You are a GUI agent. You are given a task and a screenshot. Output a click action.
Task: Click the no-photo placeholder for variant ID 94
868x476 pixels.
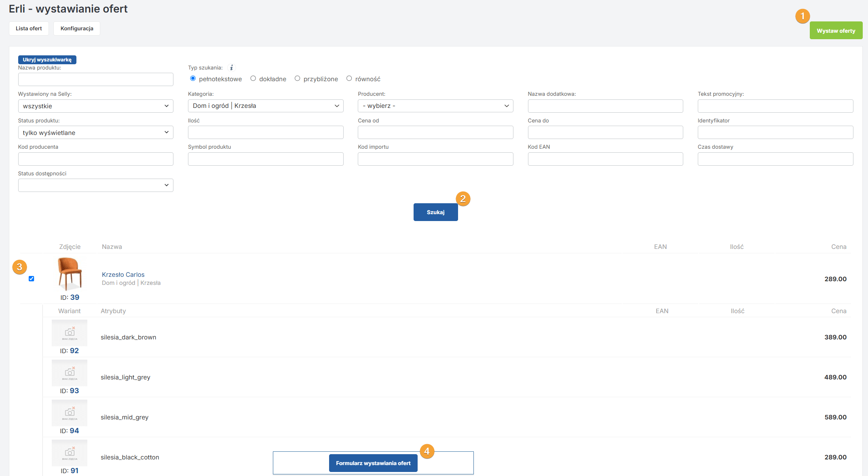click(x=70, y=413)
